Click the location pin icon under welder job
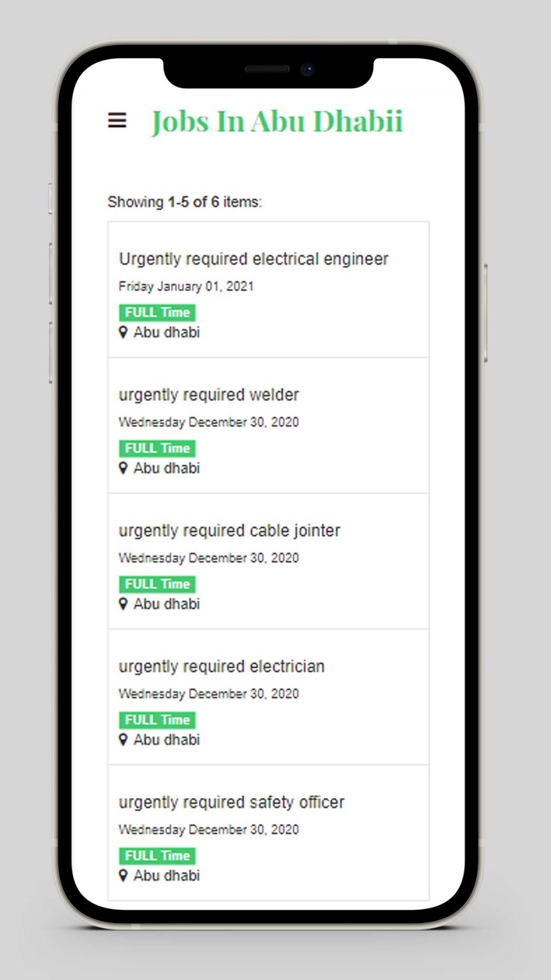Image resolution: width=551 pixels, height=980 pixels. [x=124, y=468]
